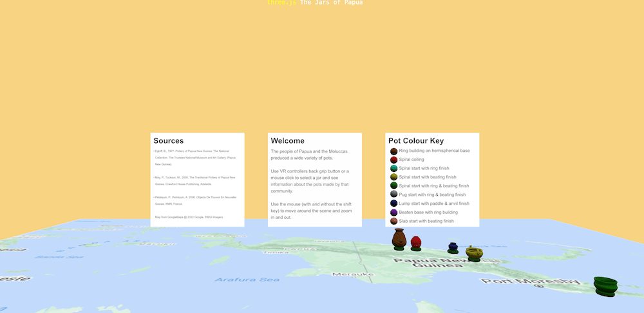The height and width of the screenshot is (313, 644).
Task: Click the red Spiral coiling key icon
Action: point(393,160)
